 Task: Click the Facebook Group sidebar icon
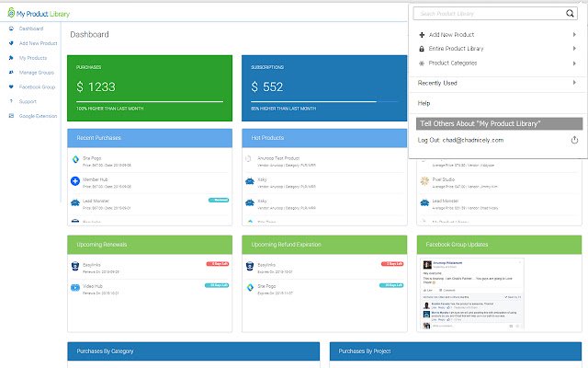[x=11, y=86]
